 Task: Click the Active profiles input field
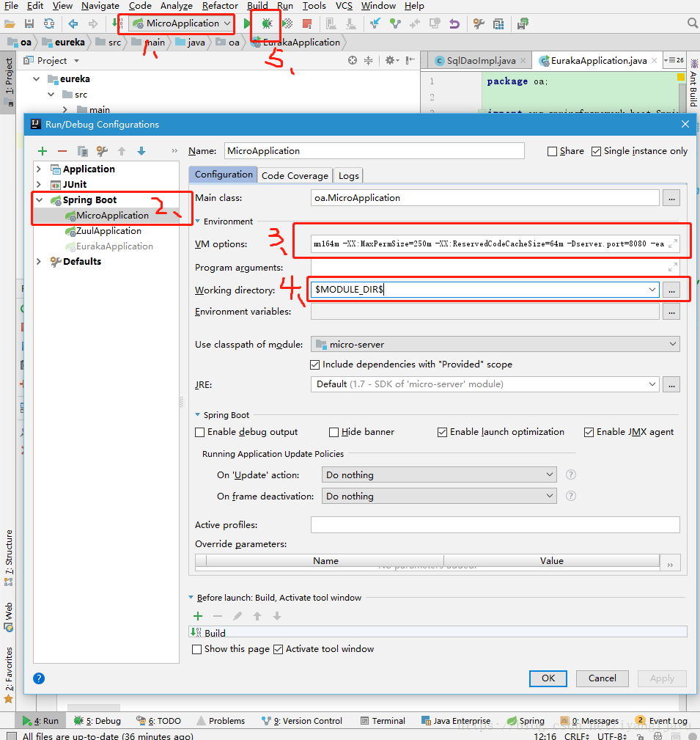(x=495, y=525)
